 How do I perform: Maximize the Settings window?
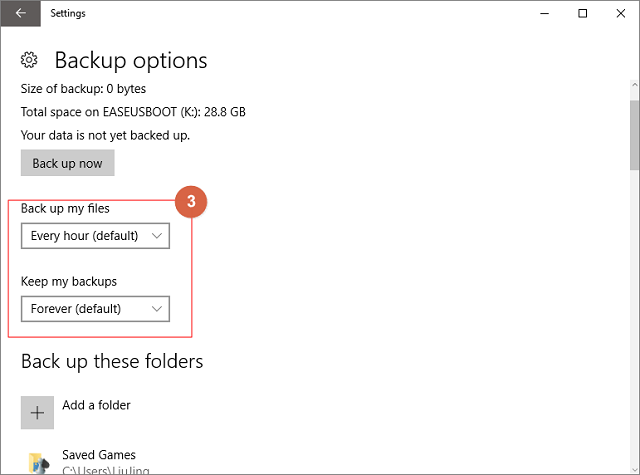tap(583, 13)
